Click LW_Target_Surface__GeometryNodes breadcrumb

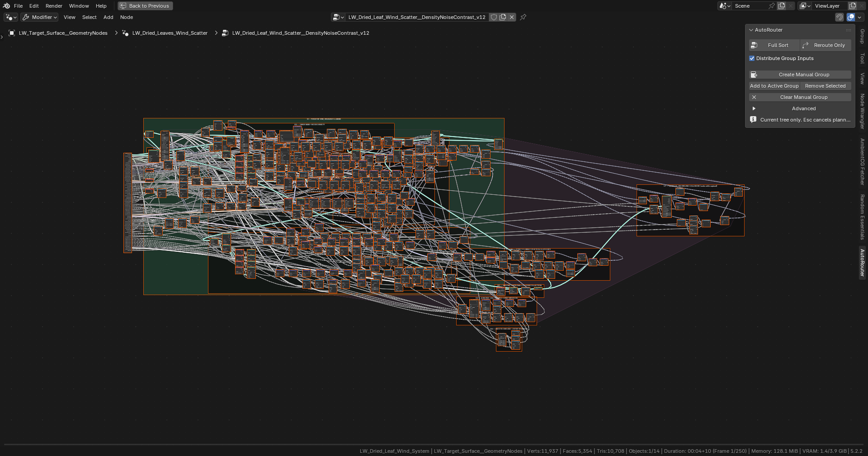[x=63, y=33]
